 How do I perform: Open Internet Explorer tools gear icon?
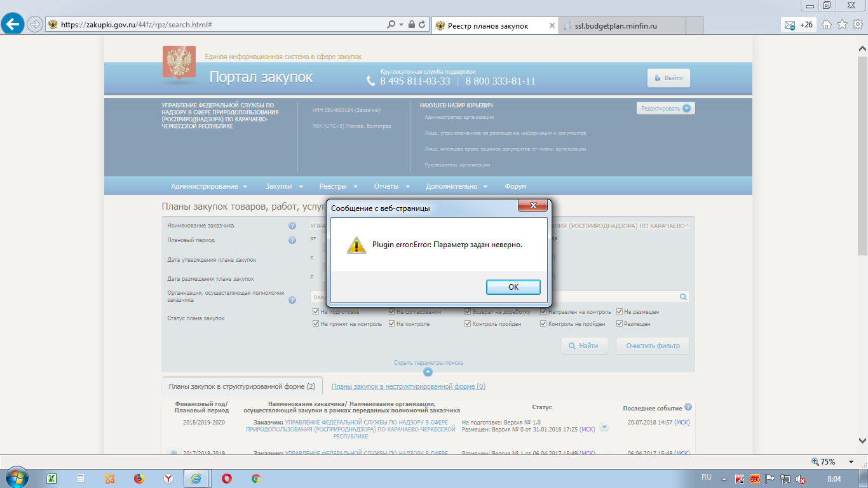(857, 25)
